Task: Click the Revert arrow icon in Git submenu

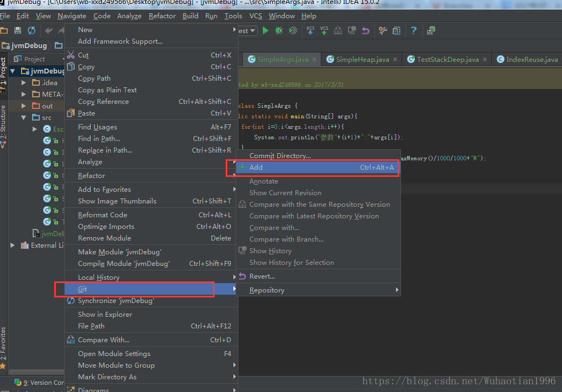Action: click(243, 276)
